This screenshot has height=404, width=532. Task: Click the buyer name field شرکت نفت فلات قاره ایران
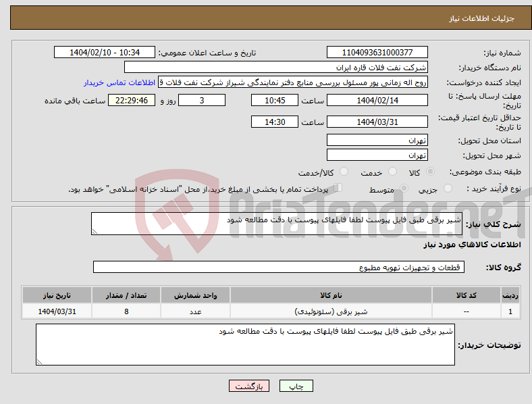click(276, 67)
